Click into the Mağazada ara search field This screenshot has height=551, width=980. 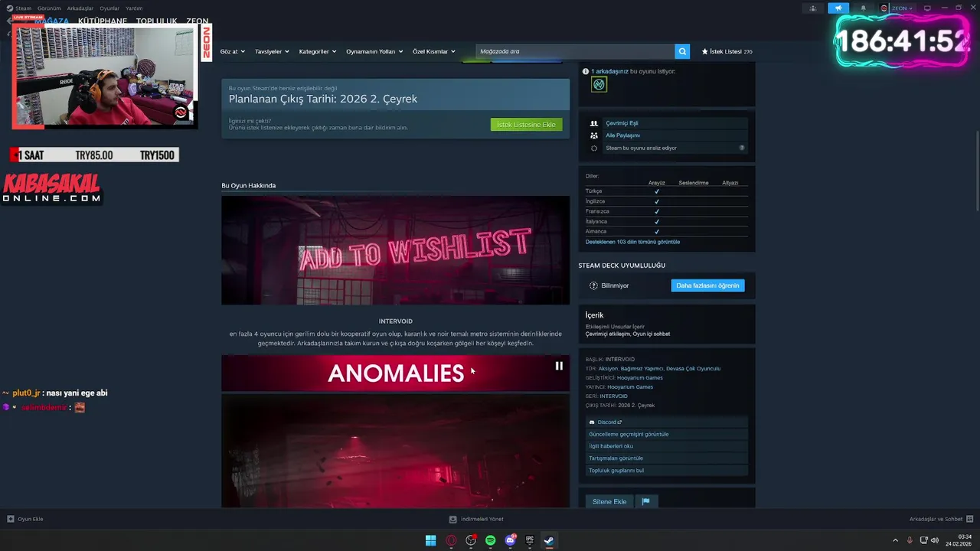point(575,51)
